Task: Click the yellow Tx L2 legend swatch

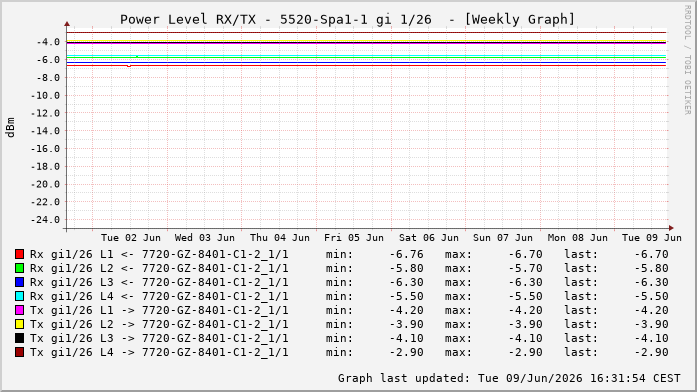Action: (19, 324)
